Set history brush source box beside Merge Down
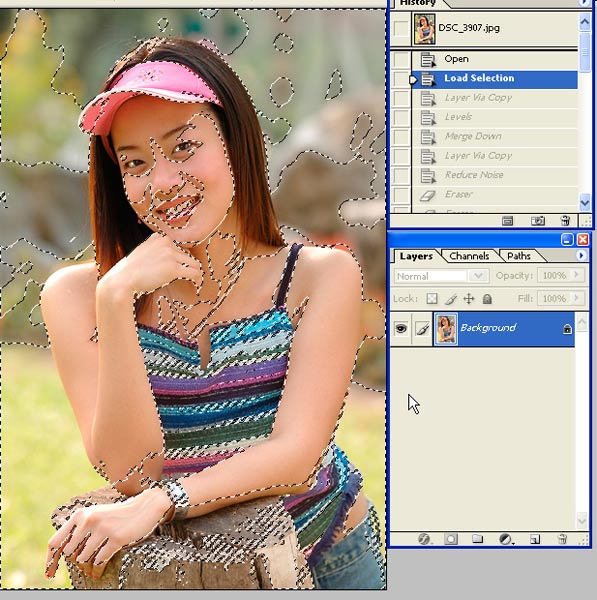The height and width of the screenshot is (600, 597). [401, 137]
